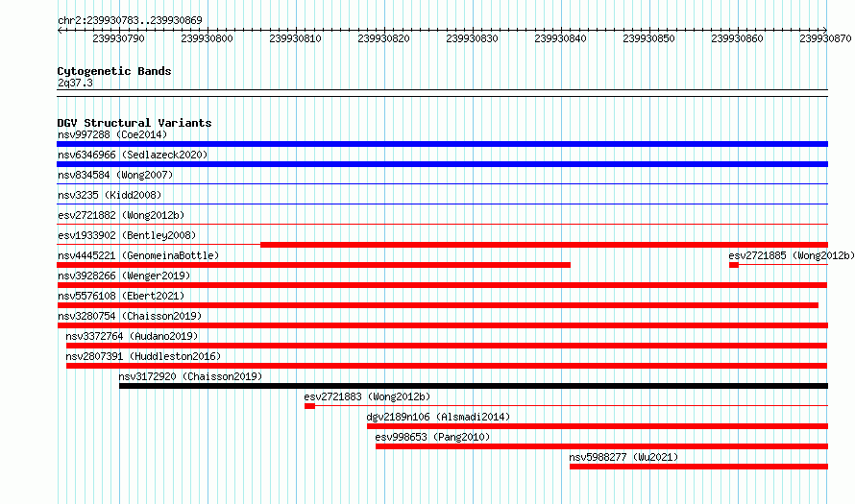Screen dimensions: 855x504
Task: Click nsv2807391 (Huddleston2016) label
Action: pos(143,356)
